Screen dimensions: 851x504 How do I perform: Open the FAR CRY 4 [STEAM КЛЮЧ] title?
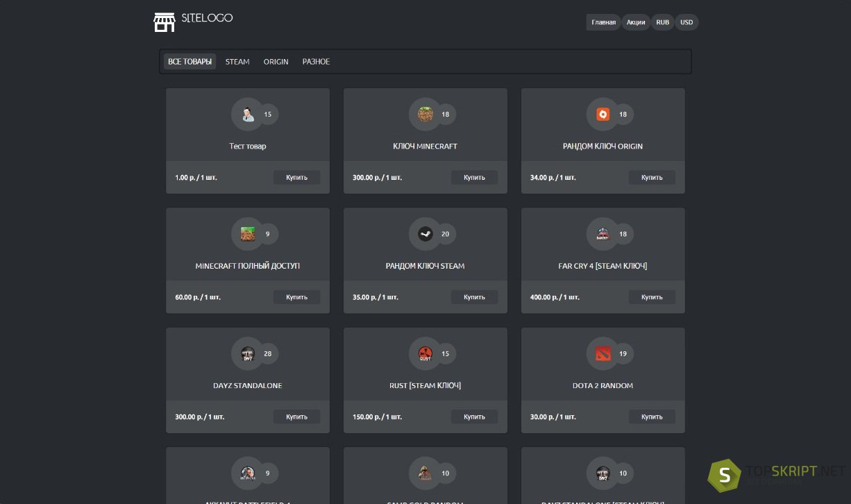603,266
